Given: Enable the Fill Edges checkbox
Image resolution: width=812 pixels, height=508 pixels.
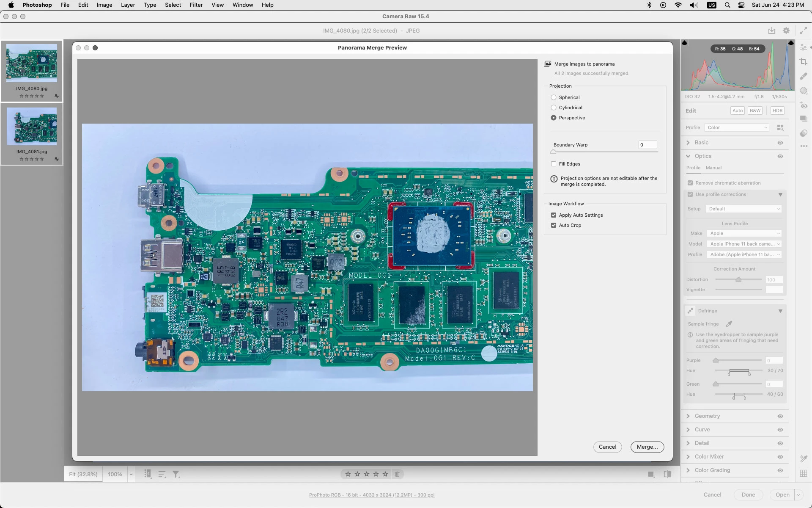Looking at the screenshot, I should point(554,164).
